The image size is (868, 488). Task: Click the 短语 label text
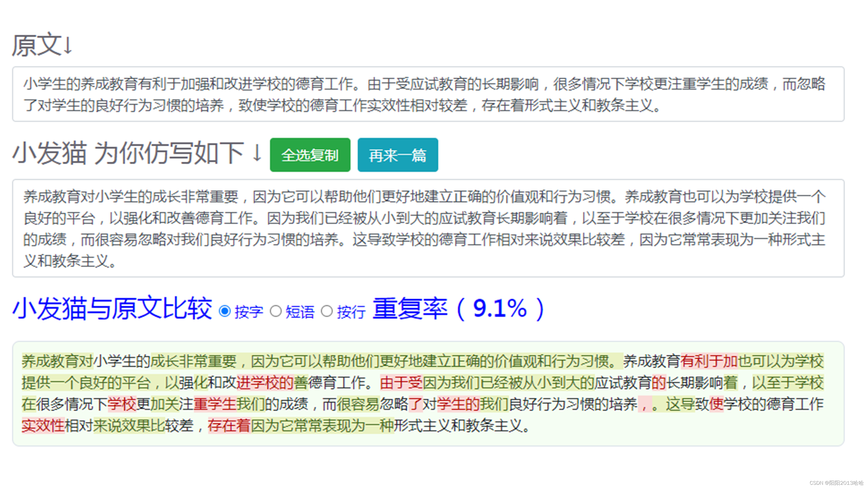(x=300, y=312)
